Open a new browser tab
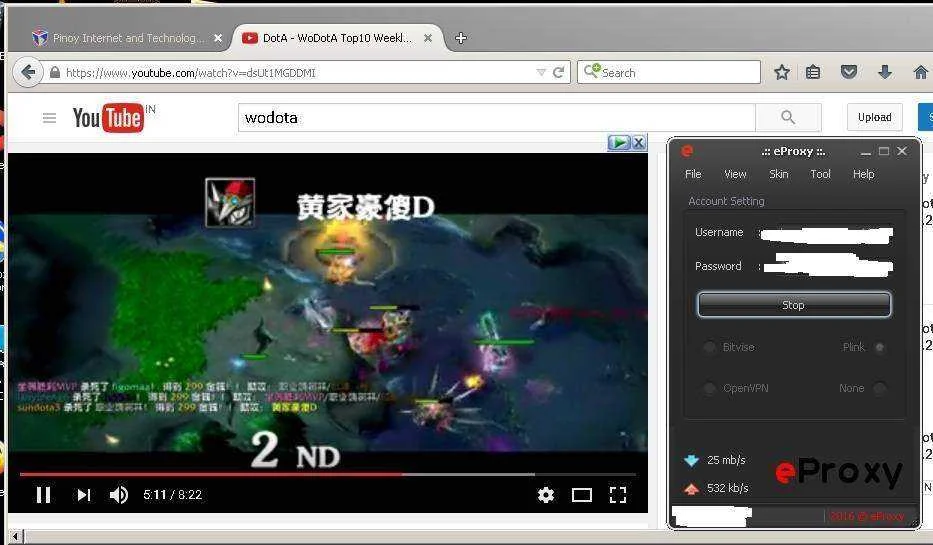Viewport: 933px width, 545px height. 461,38
